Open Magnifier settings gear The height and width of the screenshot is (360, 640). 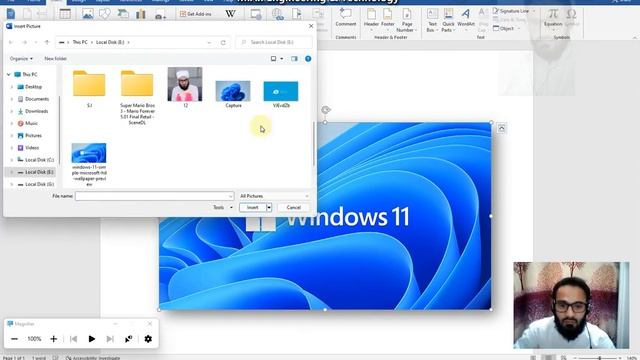click(148, 339)
